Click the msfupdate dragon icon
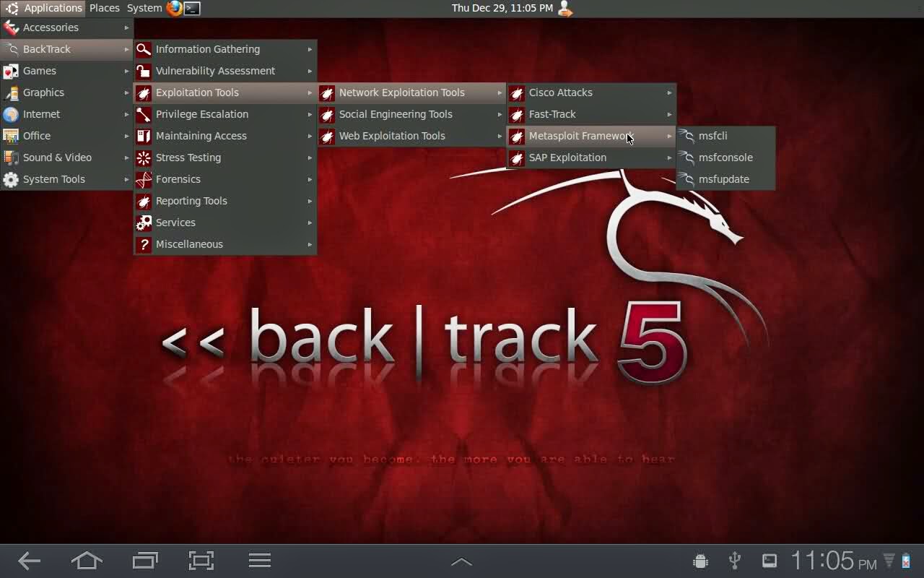Viewport: 924px width, 578px height. coord(687,179)
